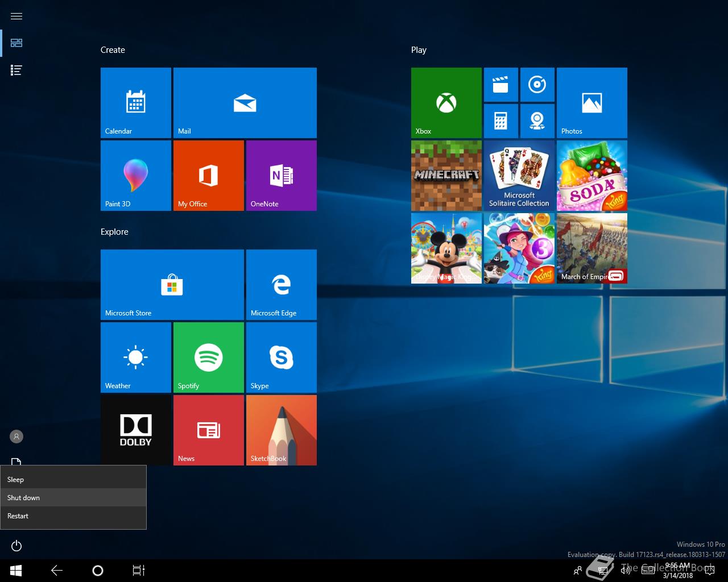
Task: Open the Calculator small tile
Action: click(x=501, y=121)
